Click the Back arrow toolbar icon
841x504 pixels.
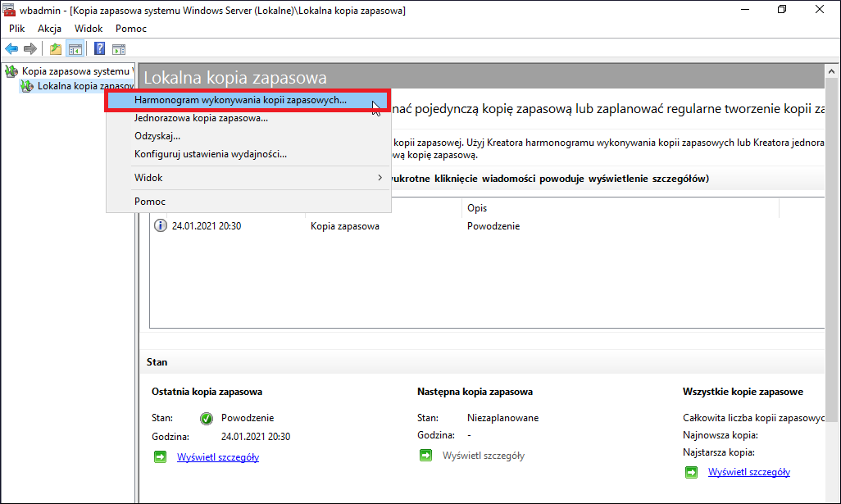[x=11, y=49]
